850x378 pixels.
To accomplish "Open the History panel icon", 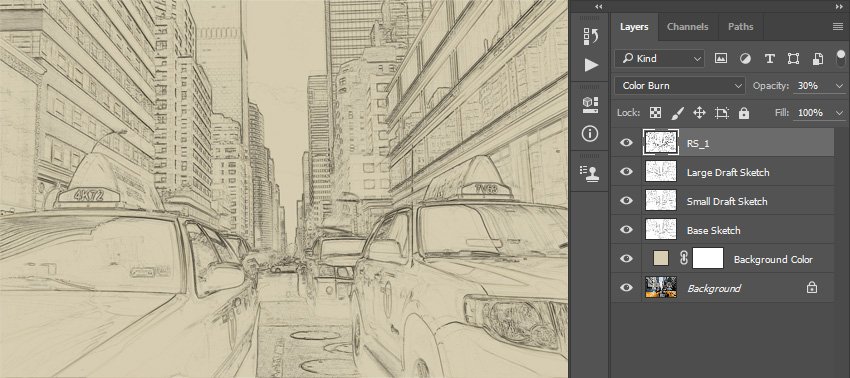I will coord(590,36).
